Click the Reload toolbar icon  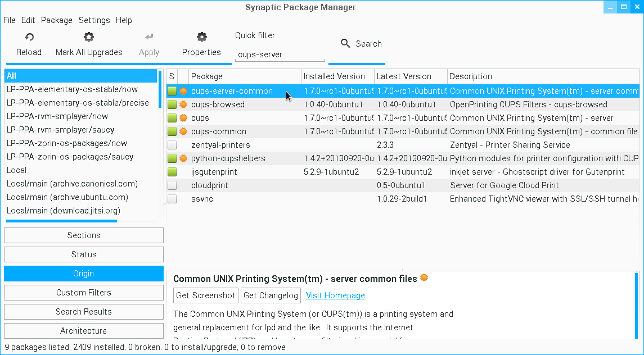29,38
